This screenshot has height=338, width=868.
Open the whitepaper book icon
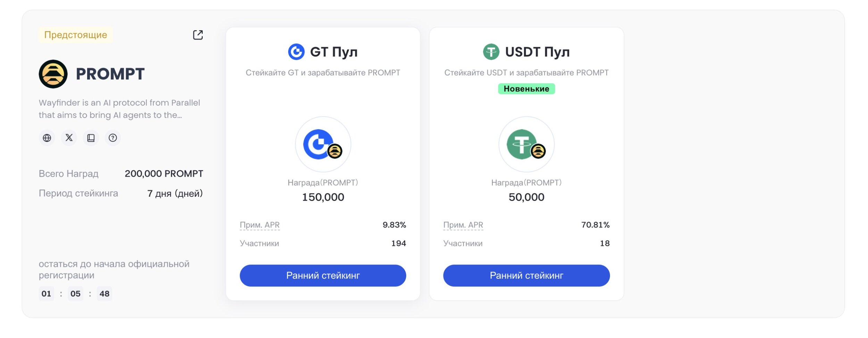pyautogui.click(x=91, y=138)
